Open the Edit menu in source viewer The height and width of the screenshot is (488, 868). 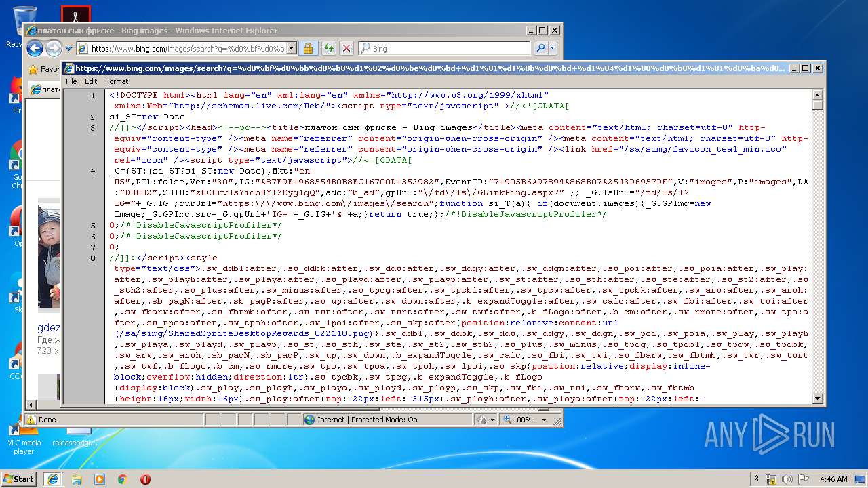point(91,81)
